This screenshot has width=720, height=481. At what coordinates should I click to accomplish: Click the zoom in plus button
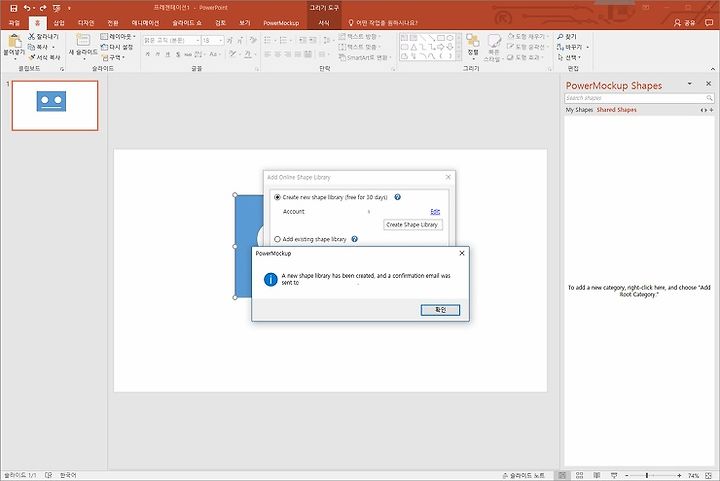[679, 475]
